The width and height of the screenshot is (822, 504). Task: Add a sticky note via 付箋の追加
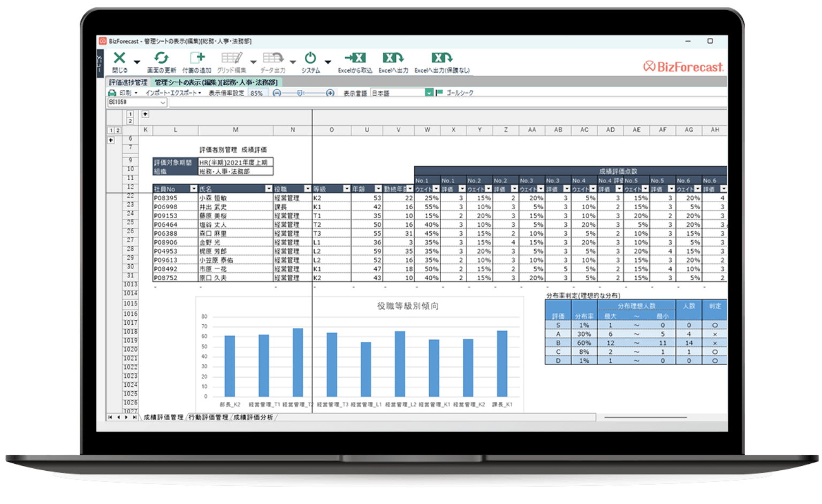click(197, 60)
